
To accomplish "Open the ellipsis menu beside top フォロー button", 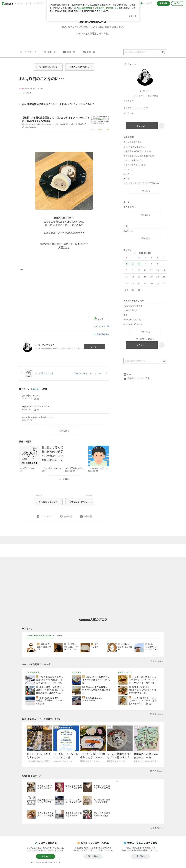I will [x=162, y=126].
